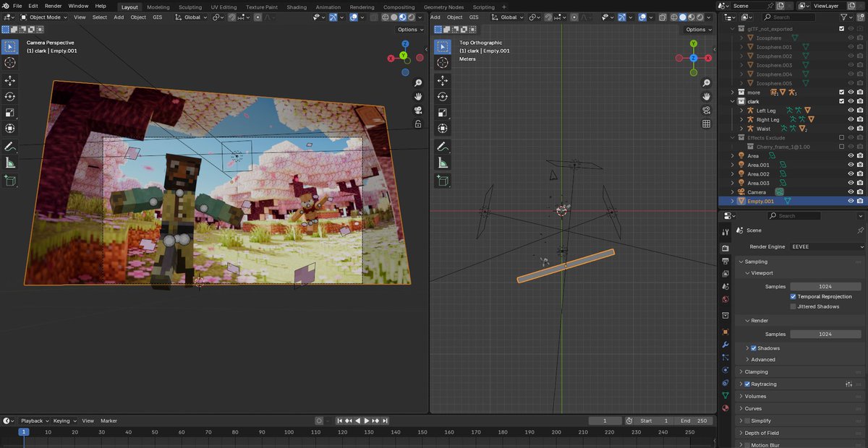Image resolution: width=868 pixels, height=448 pixels.
Task: Open Object Data properties tab
Action: (x=726, y=395)
